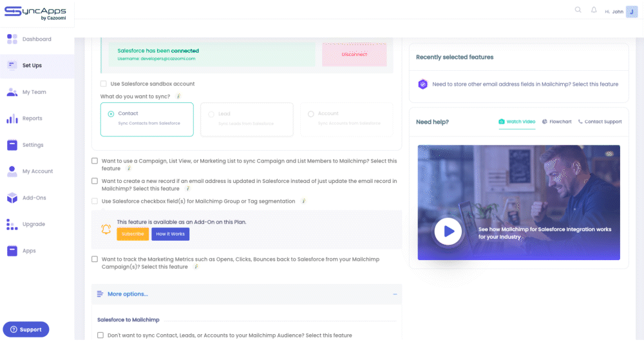Play the Mailchimp for Salesforce integration video
The image size is (644, 349).
448,231
